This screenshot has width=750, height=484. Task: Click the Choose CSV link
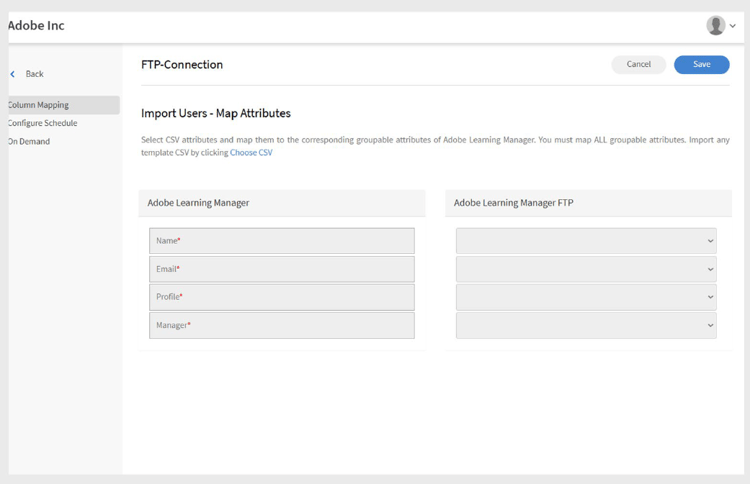coord(251,153)
